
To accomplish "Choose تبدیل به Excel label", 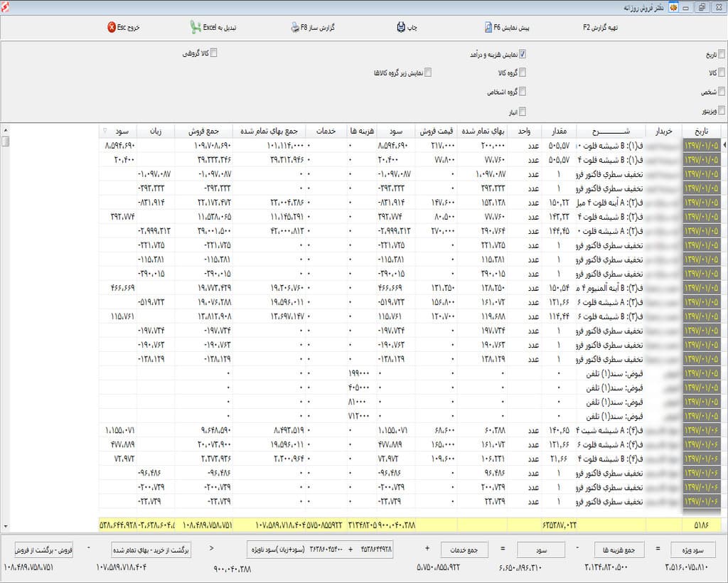I will 220,28.
